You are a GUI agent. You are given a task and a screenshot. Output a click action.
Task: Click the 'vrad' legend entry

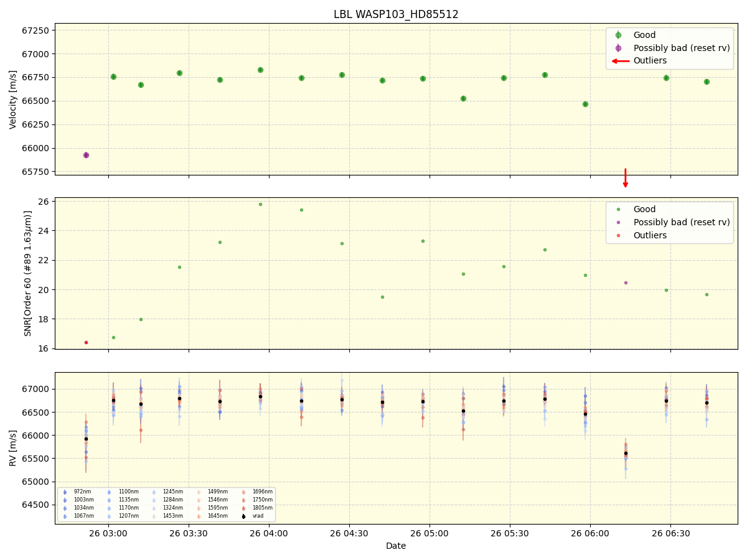258,516
